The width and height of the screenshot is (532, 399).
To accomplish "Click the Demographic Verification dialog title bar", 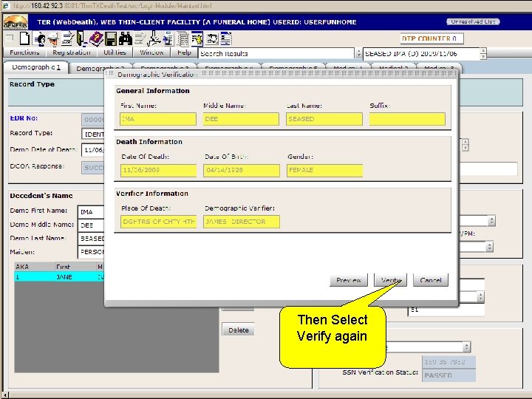I will coord(282,74).
